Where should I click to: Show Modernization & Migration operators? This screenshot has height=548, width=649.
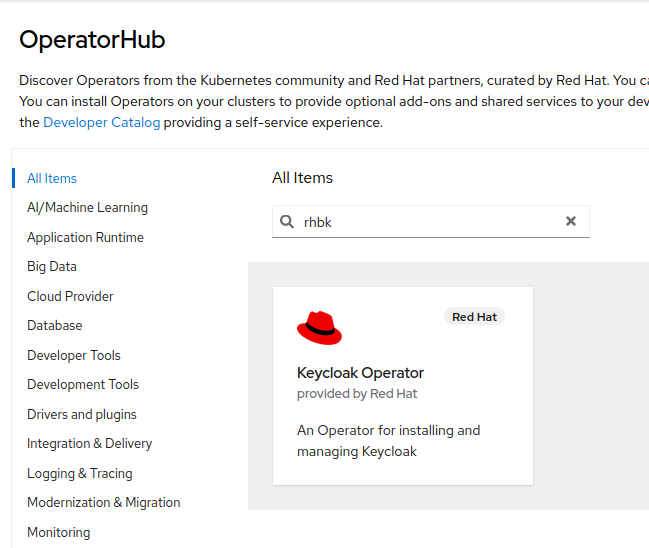pos(103,503)
